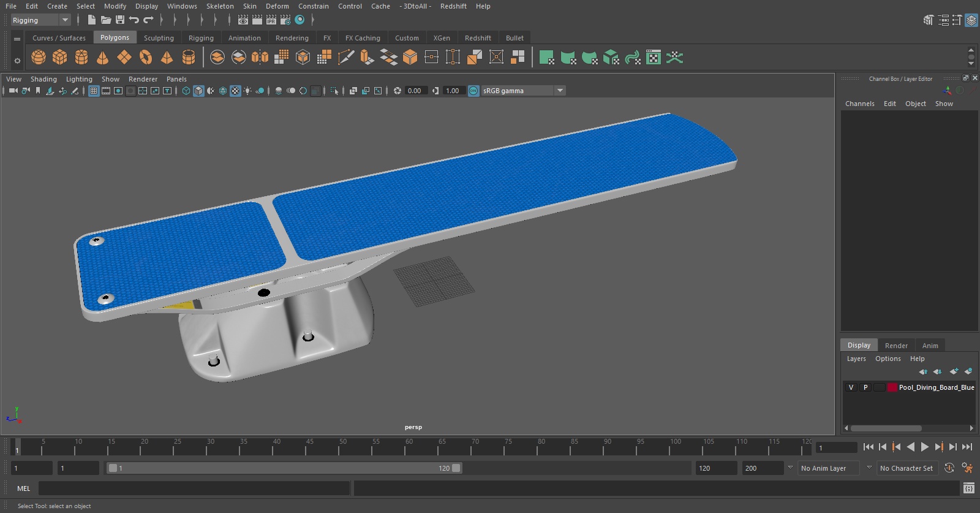This screenshot has height=513, width=980.
Task: Open the Hypershade icon in status line
Action: click(x=300, y=20)
